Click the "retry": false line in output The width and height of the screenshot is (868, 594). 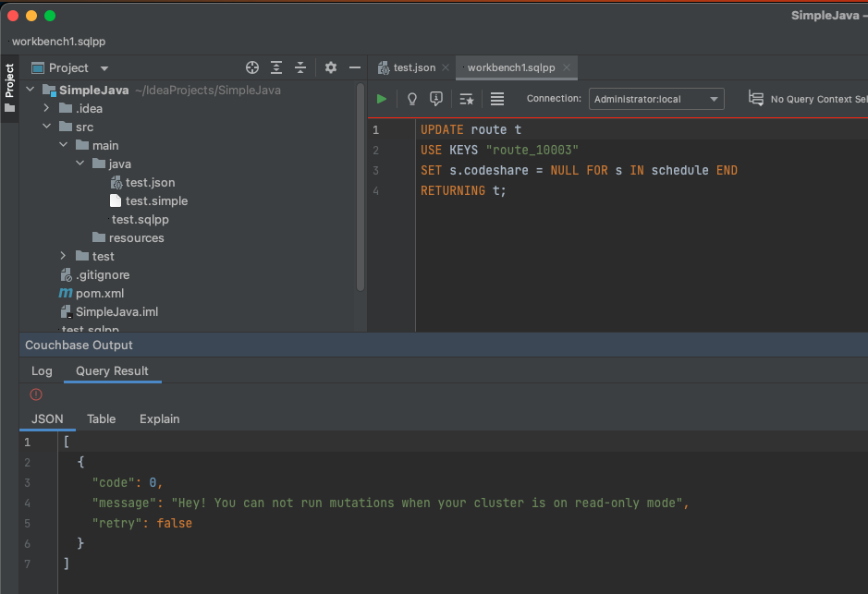(141, 523)
